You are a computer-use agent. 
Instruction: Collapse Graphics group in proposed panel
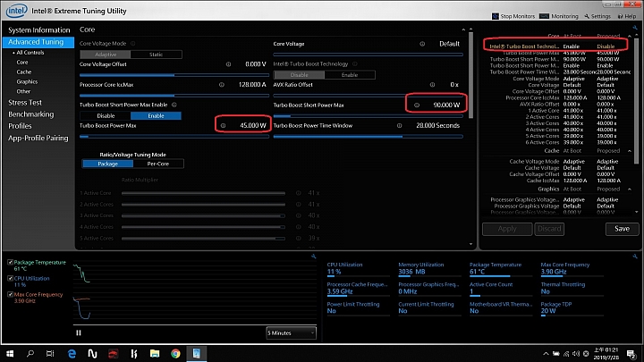point(630,189)
